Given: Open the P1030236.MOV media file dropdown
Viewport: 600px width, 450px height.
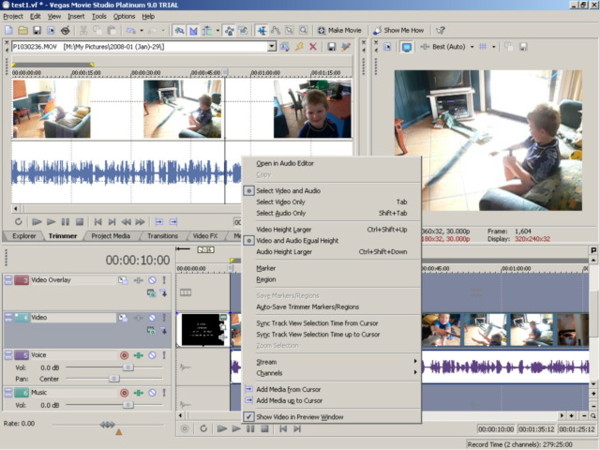Looking at the screenshot, I should click(271, 47).
